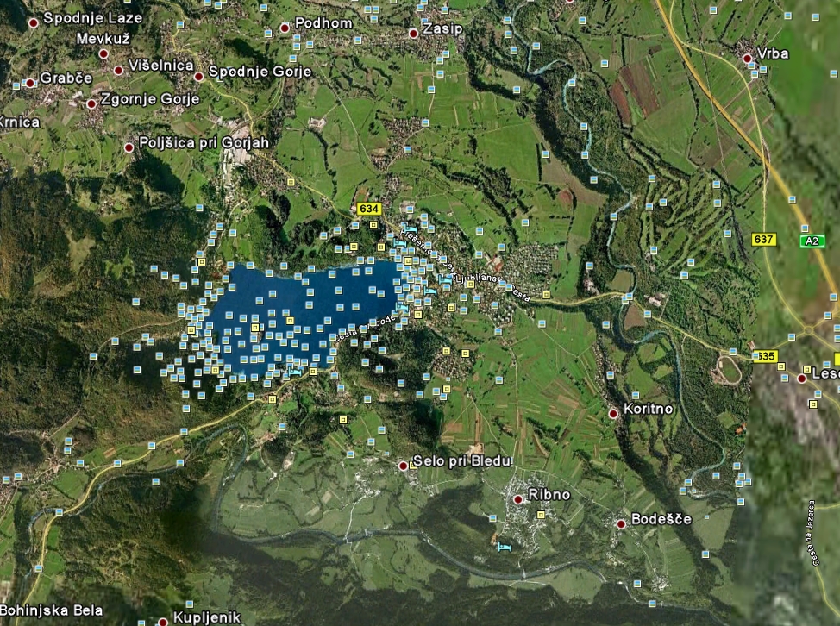Screen dimensions: 840x626
Task: Click the Višelnica red placemark marker
Action: coord(118,71)
